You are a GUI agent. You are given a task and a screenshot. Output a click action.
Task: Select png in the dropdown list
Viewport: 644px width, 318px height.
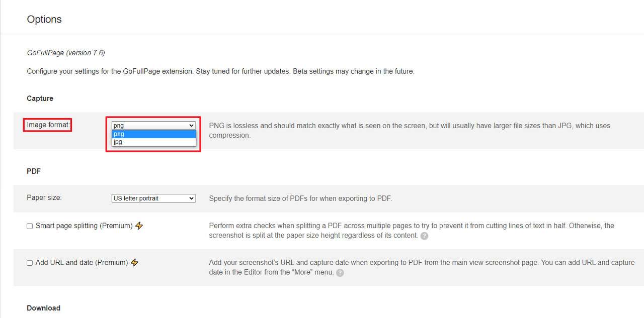tap(153, 134)
